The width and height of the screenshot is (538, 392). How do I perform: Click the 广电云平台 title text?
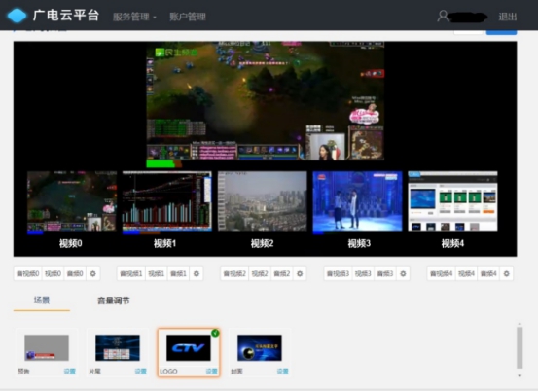click(x=66, y=16)
